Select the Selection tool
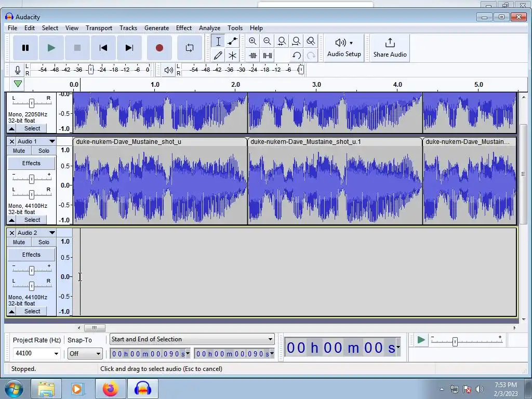532x399 pixels. click(218, 42)
